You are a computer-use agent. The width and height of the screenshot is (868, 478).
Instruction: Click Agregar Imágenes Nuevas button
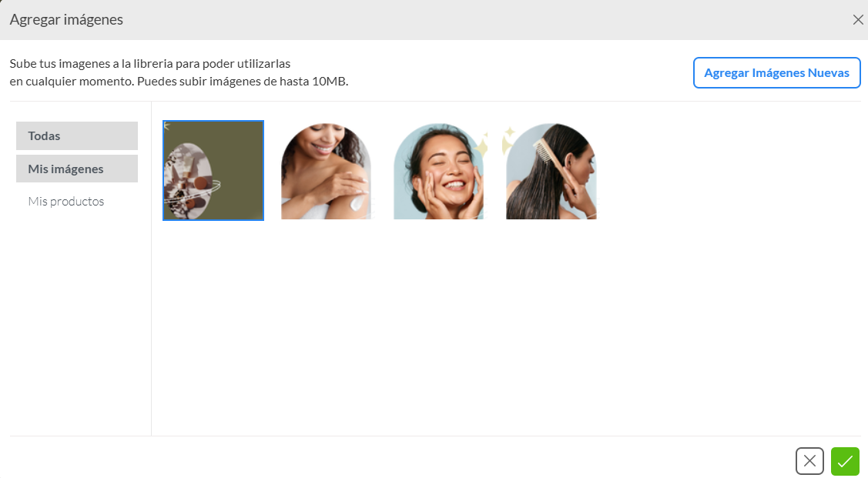tap(776, 72)
